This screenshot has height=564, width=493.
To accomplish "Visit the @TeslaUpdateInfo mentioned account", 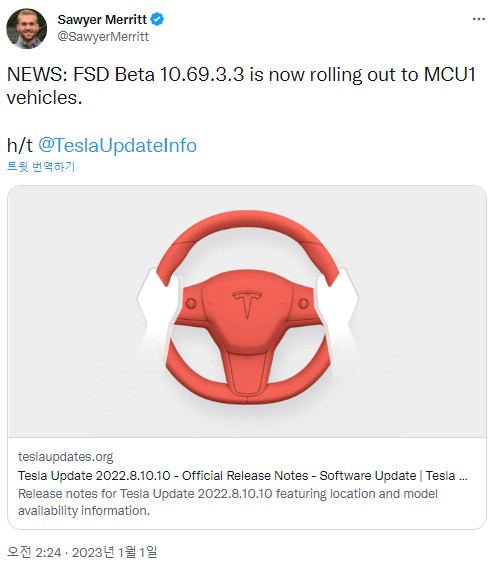I will pyautogui.click(x=117, y=145).
